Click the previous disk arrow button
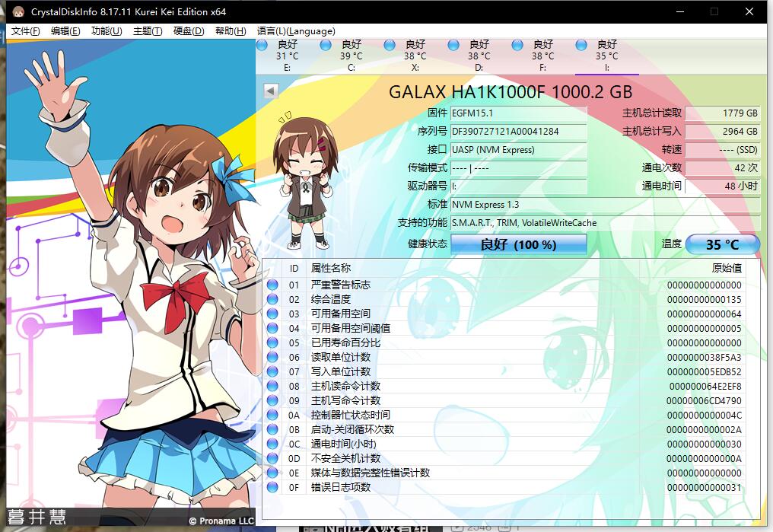773x532 pixels. 269,91
